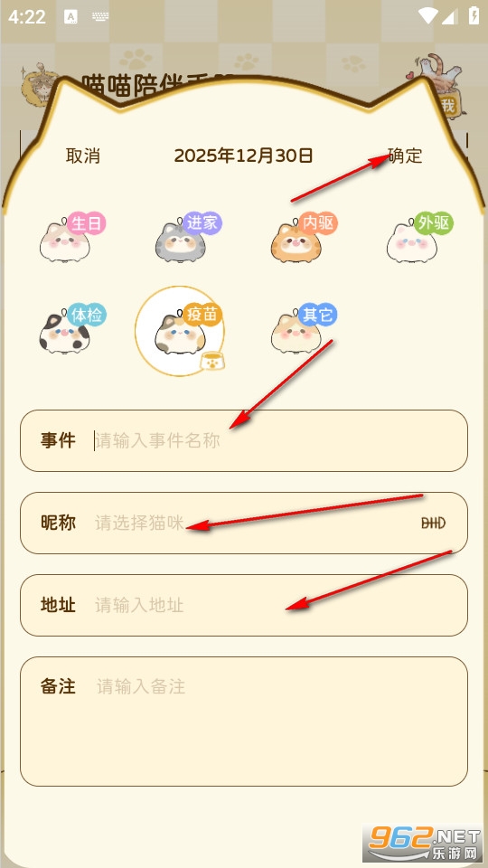Choose the 进家 gray cat icon
The height and width of the screenshot is (868, 488).
[x=188, y=237]
